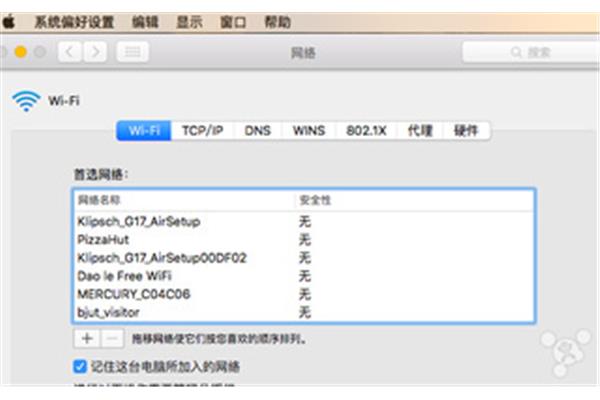600x400 pixels.
Task: Click the yellow minimize window button
Action: (x=21, y=52)
